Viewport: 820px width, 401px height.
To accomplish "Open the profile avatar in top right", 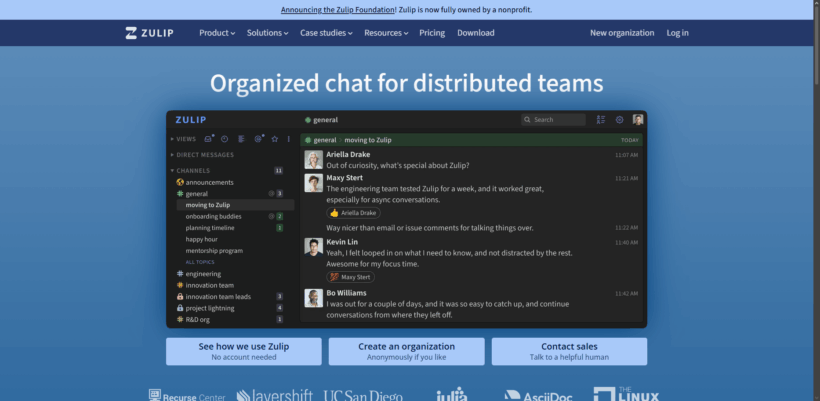I will pos(637,120).
